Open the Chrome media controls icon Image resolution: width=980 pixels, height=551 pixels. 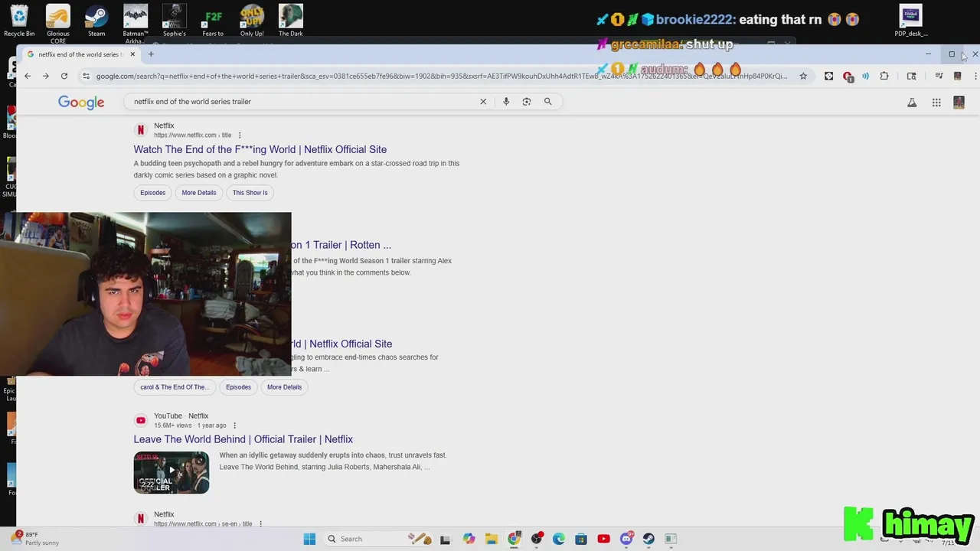(x=939, y=76)
